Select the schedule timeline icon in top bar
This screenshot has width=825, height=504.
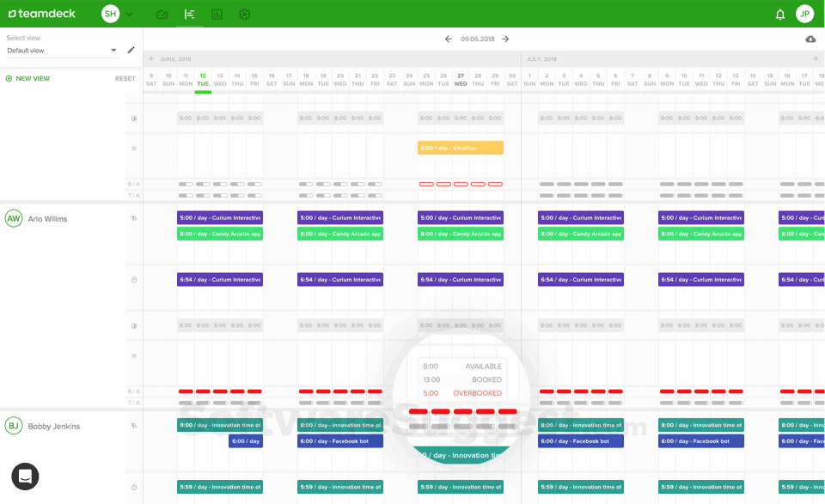[189, 15]
